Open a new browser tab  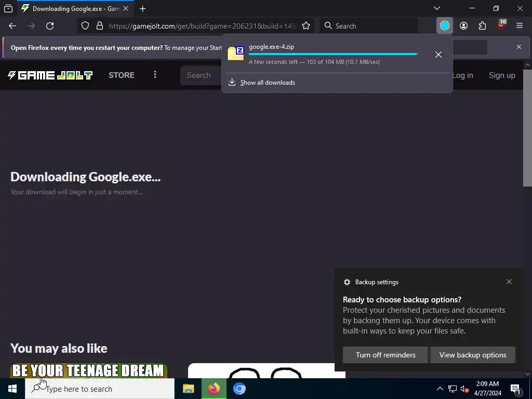[143, 8]
